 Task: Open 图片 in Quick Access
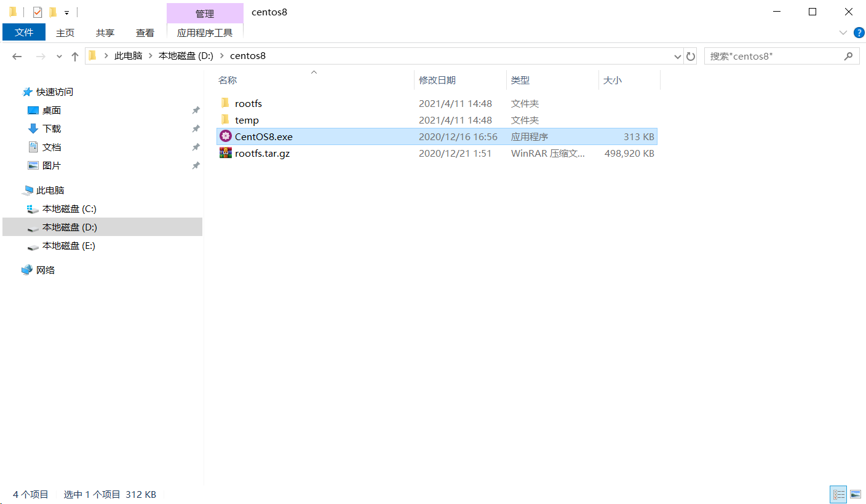52,166
